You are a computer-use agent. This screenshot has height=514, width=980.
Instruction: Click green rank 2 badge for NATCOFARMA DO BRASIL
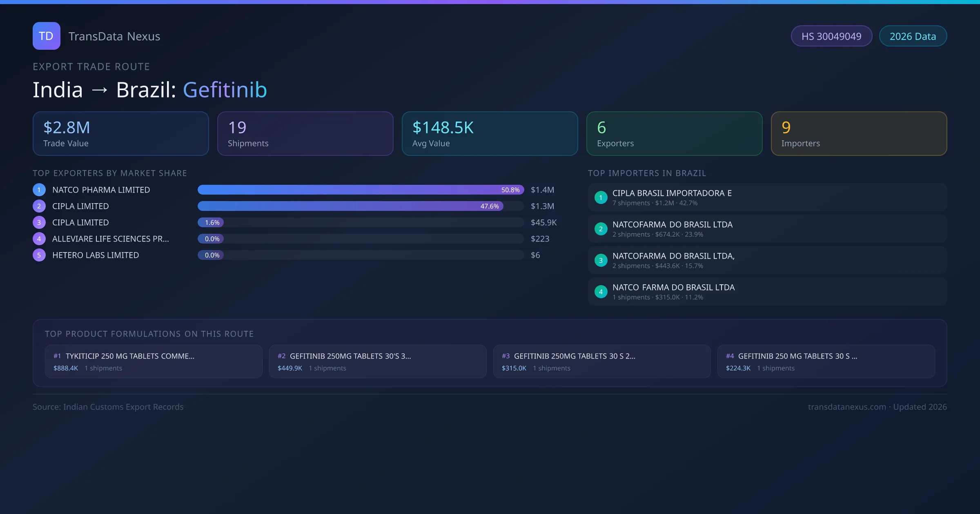click(601, 229)
